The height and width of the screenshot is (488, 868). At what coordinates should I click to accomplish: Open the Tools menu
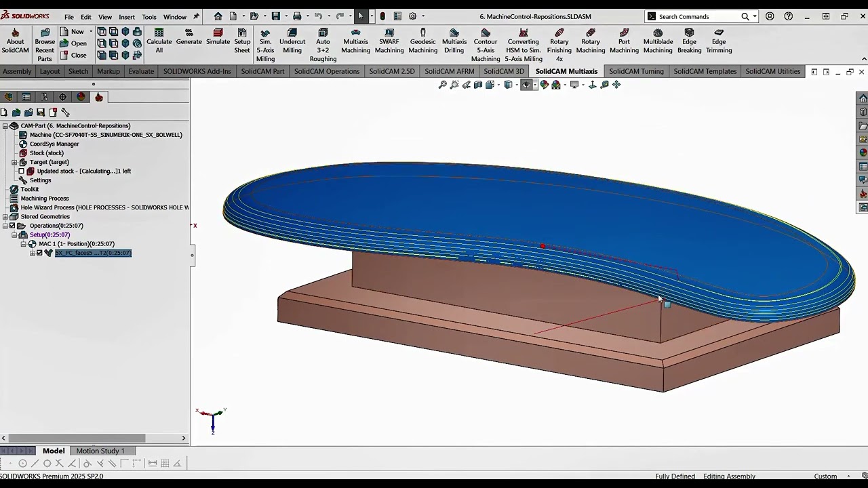[149, 17]
